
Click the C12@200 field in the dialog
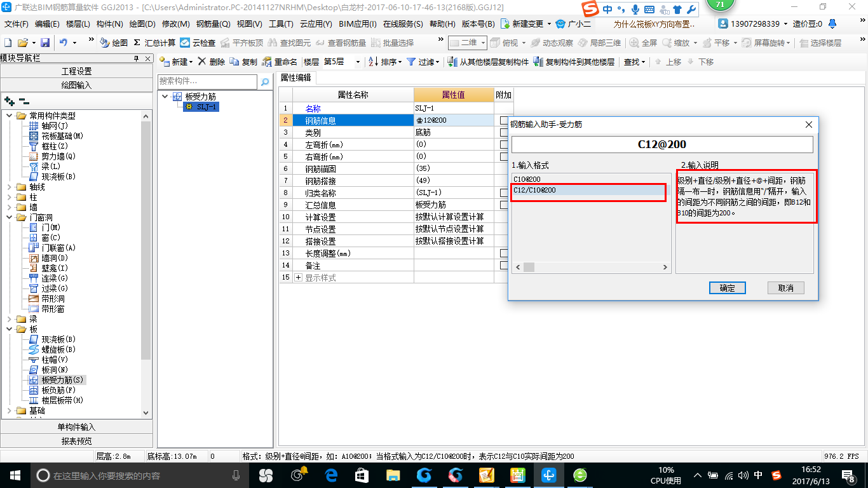click(661, 144)
